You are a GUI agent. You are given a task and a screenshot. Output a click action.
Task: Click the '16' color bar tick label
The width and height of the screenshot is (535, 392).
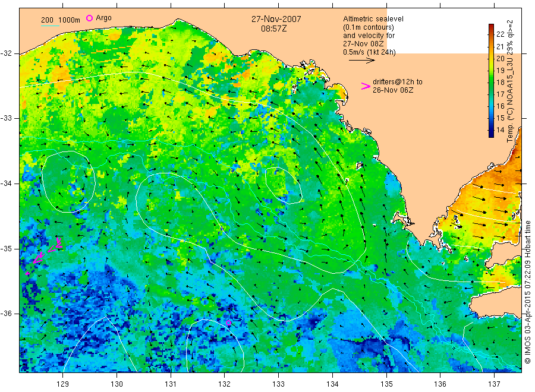(500, 106)
